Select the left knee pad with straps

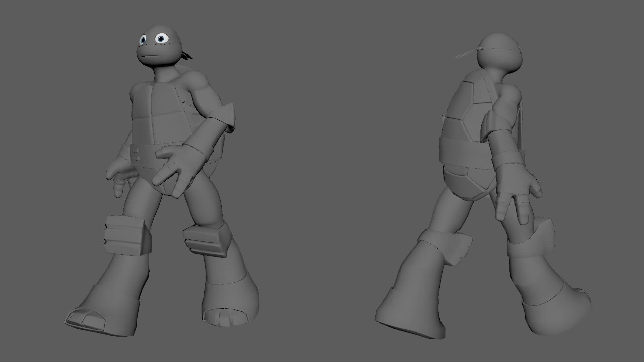[x=124, y=235]
